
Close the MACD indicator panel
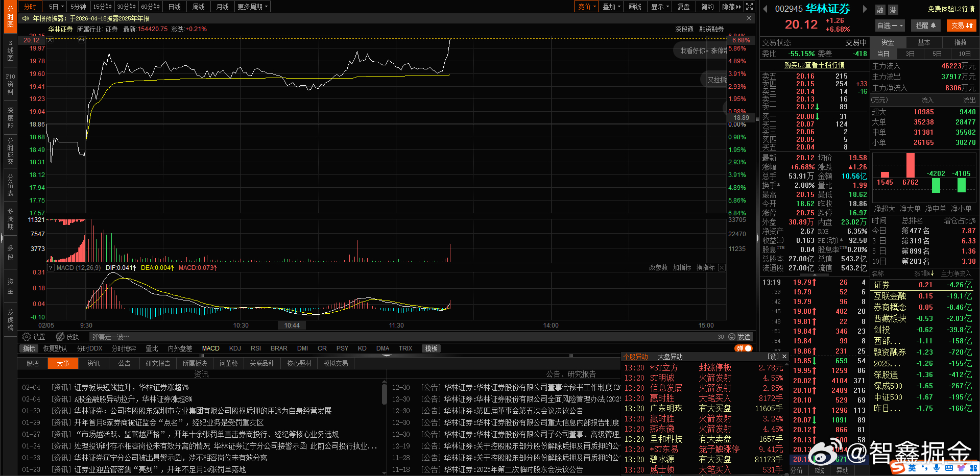[x=722, y=268]
